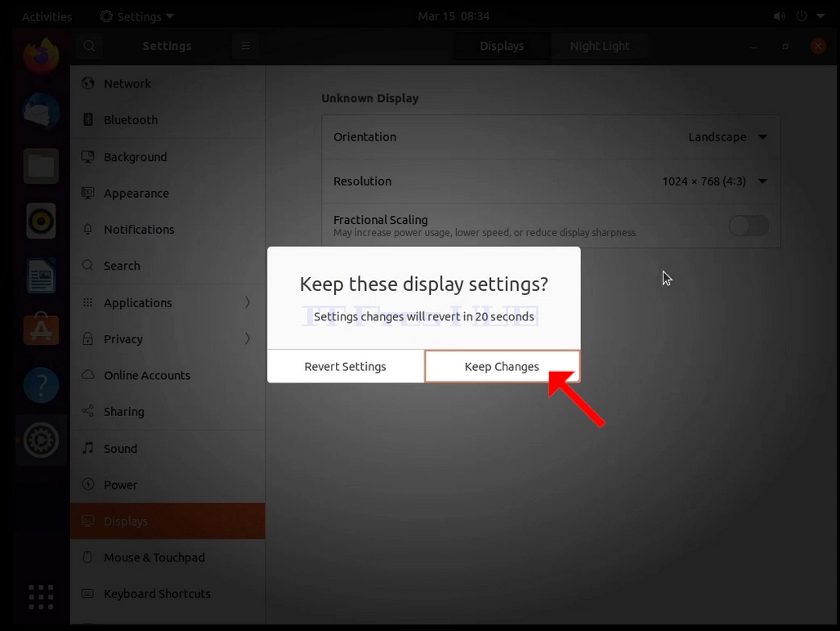The image size is (840, 631).
Task: Open Ubuntu Software store icon
Action: (41, 329)
